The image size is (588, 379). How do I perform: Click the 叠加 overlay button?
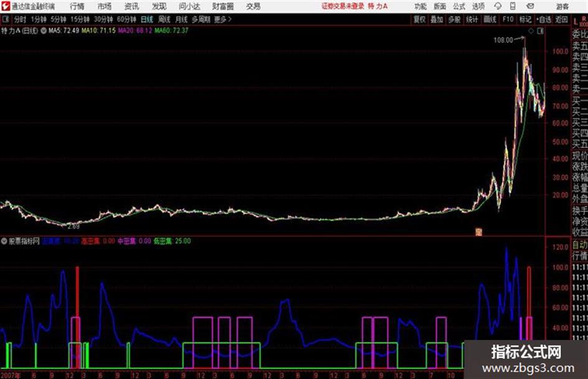[437, 19]
